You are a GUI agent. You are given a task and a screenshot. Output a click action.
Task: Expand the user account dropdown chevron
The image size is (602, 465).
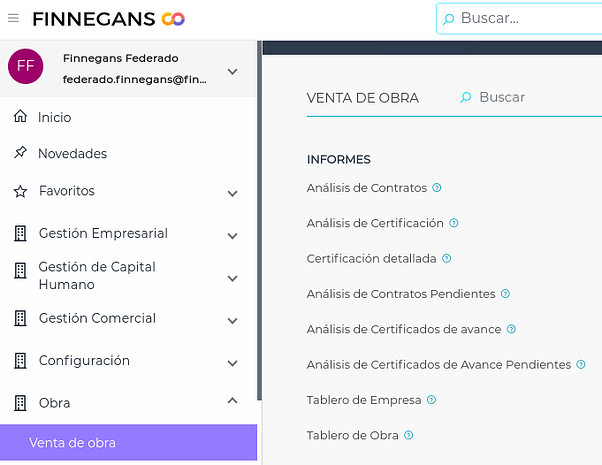pyautogui.click(x=232, y=71)
